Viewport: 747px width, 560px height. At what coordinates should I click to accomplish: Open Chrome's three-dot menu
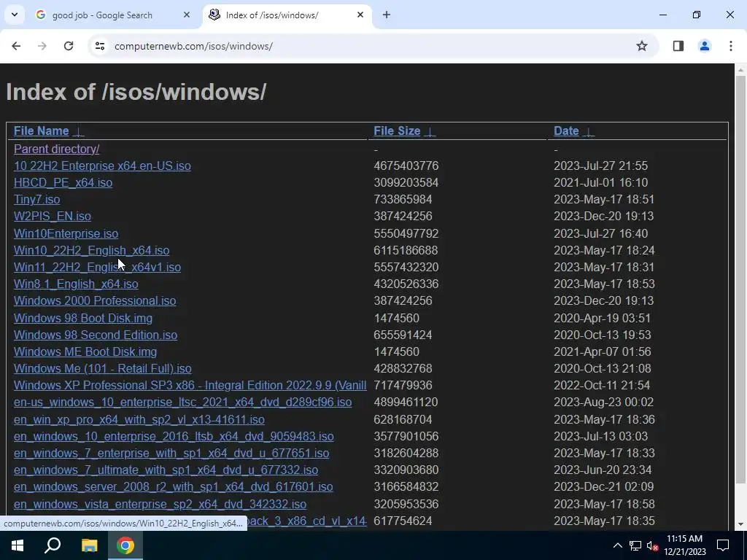[731, 46]
